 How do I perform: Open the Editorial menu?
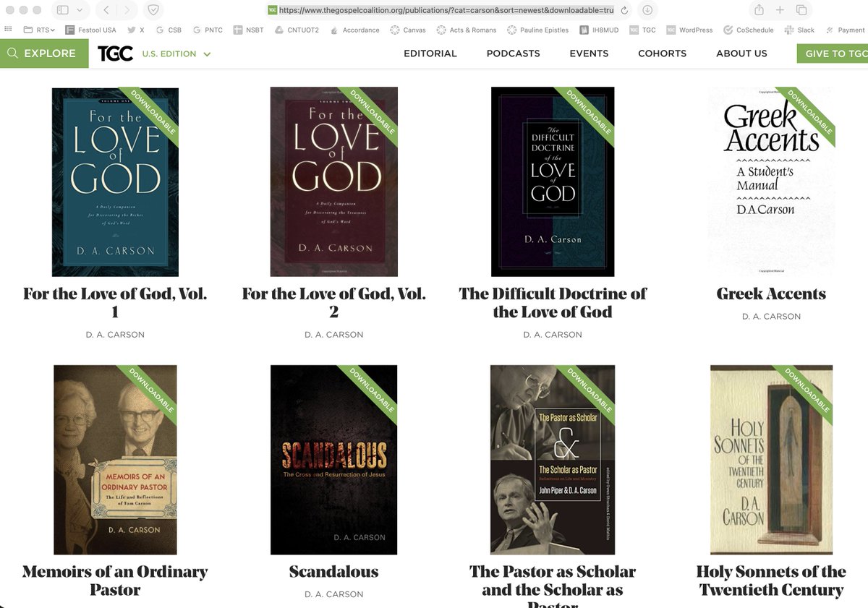pyautogui.click(x=430, y=53)
